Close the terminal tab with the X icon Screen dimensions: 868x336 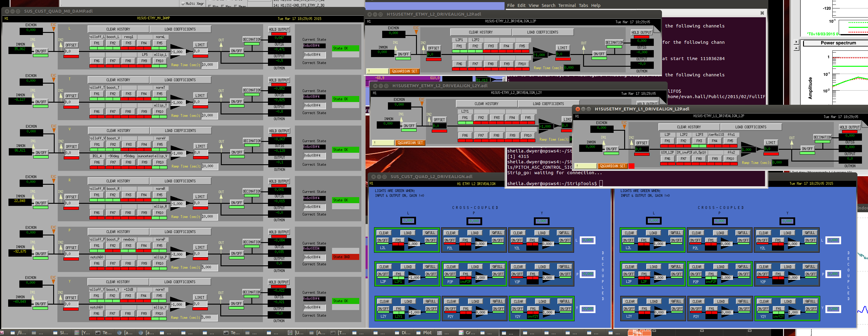pyautogui.click(x=762, y=13)
